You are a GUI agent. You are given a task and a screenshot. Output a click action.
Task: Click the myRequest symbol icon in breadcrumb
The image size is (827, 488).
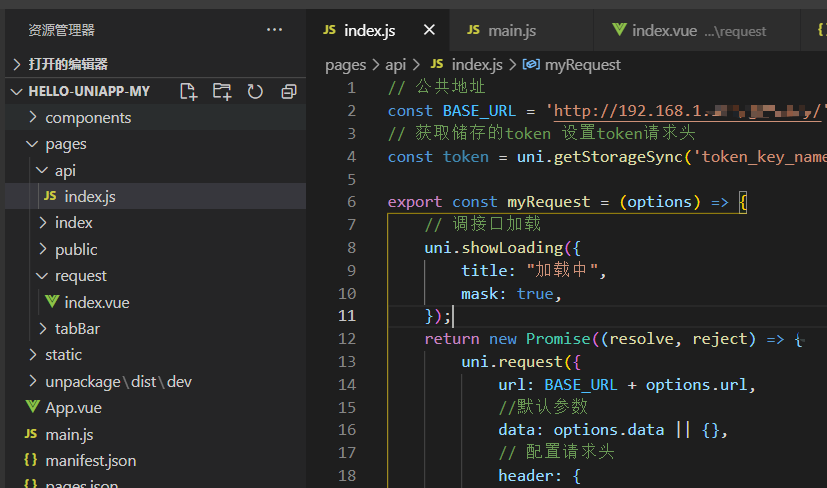[x=531, y=64]
